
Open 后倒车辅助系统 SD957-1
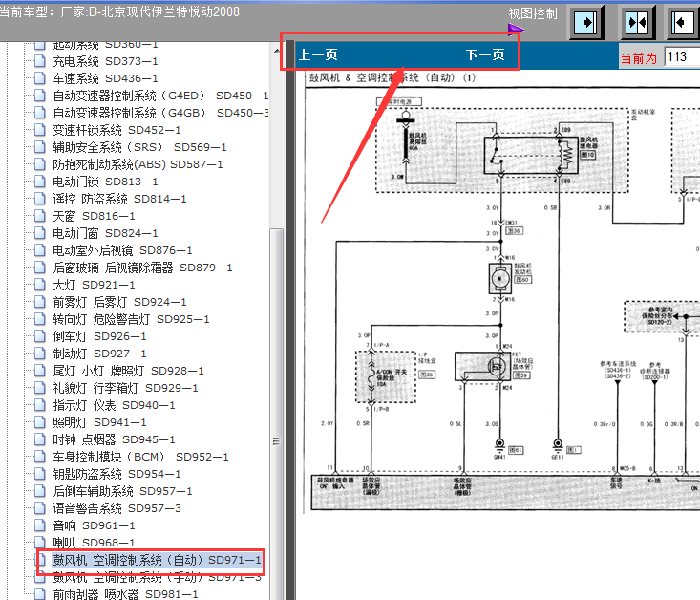(x=123, y=491)
